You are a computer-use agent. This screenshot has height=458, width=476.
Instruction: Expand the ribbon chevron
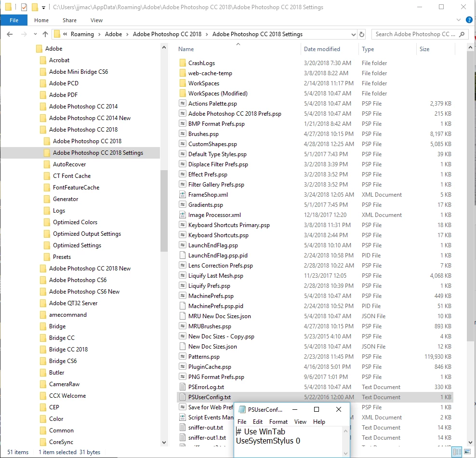coord(458,20)
